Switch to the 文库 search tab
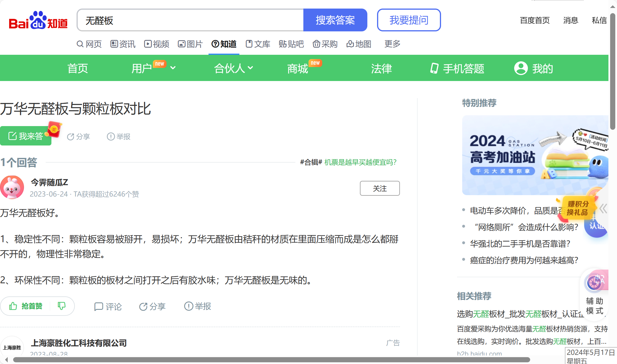Viewport: 617px width, 364px height. [258, 44]
